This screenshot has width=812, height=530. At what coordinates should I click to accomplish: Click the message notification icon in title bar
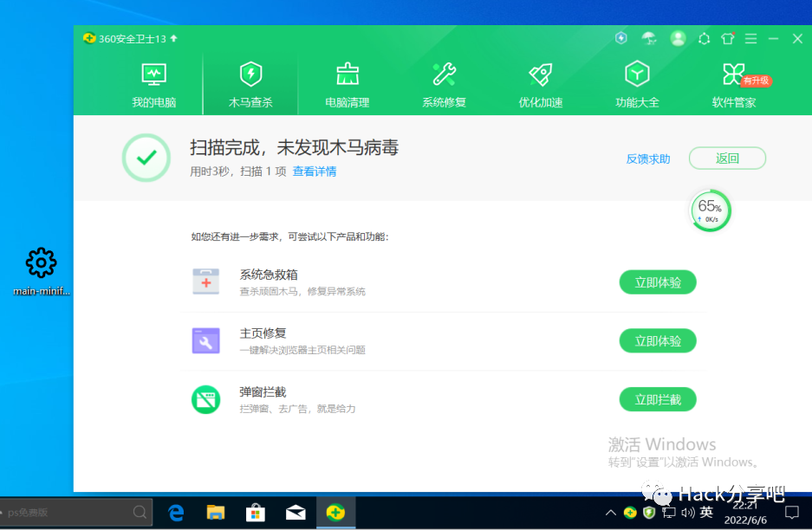(704, 39)
